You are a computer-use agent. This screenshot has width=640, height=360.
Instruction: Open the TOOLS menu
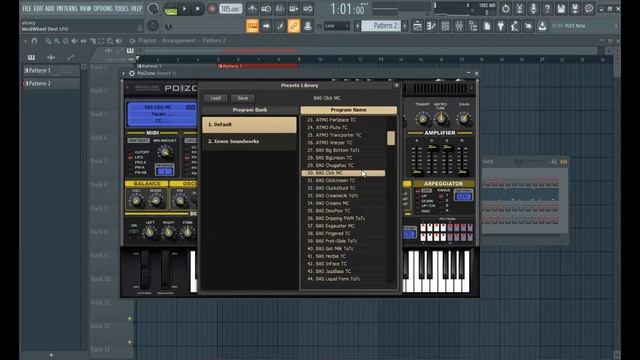point(121,8)
